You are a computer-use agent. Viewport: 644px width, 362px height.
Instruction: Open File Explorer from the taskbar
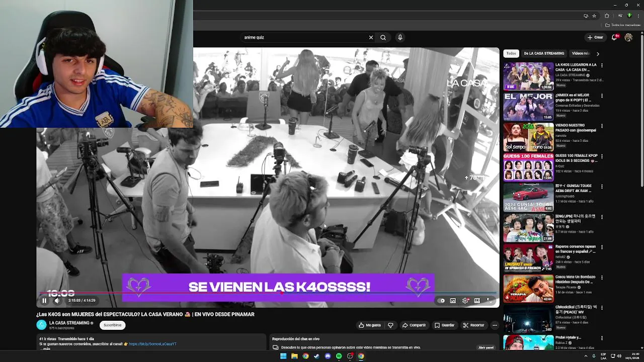294,356
